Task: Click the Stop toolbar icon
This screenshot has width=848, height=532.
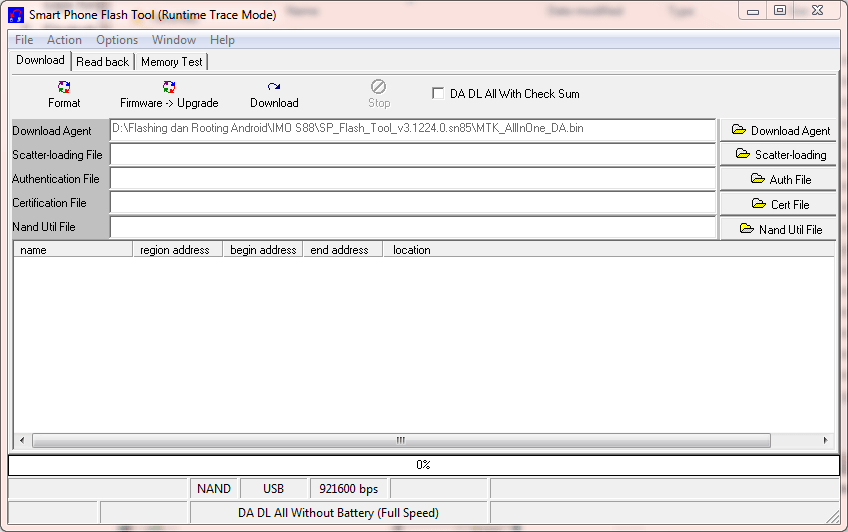Action: coord(379,87)
